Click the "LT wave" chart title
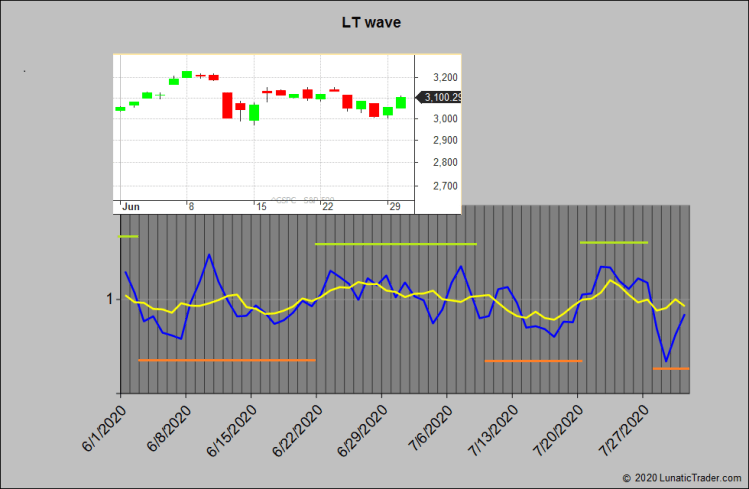Image resolution: width=749 pixels, height=489 pixels. [x=371, y=22]
